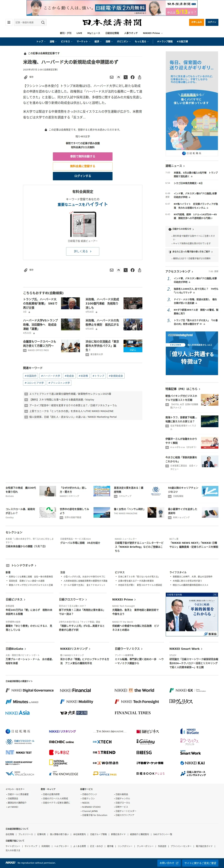This screenshot has width=224, height=868.
Task: Click the email icon above こちらもおすすめ
Action: [x=112, y=270]
